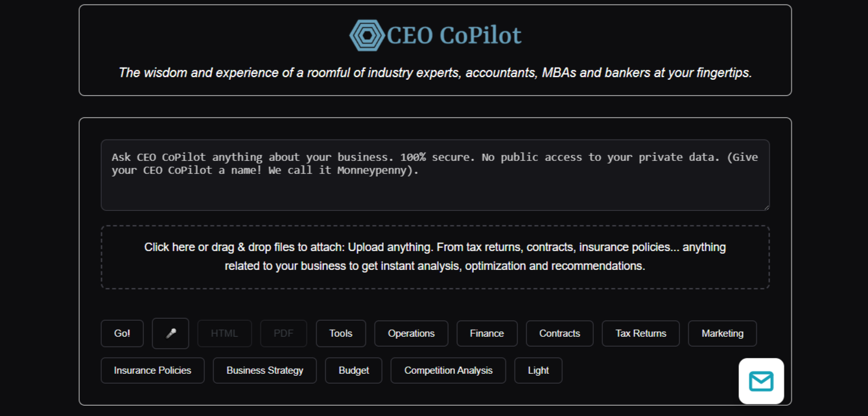Click the CEO CoPilot title text
This screenshot has width=868, height=416.
click(454, 35)
